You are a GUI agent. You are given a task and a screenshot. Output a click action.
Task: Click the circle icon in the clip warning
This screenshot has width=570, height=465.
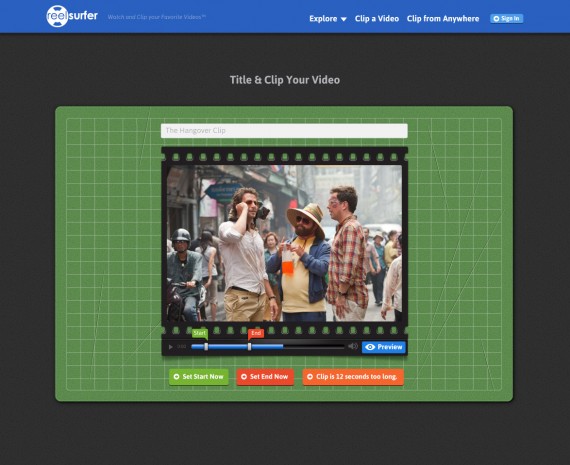click(310, 377)
